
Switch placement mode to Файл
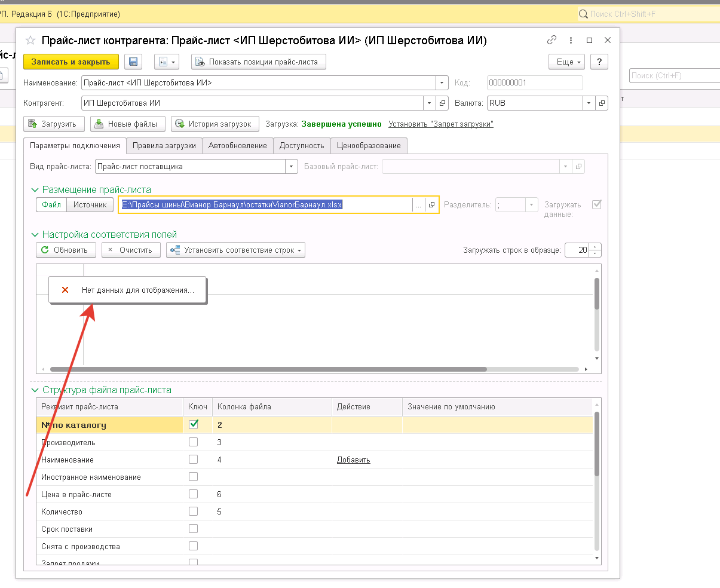(x=51, y=205)
